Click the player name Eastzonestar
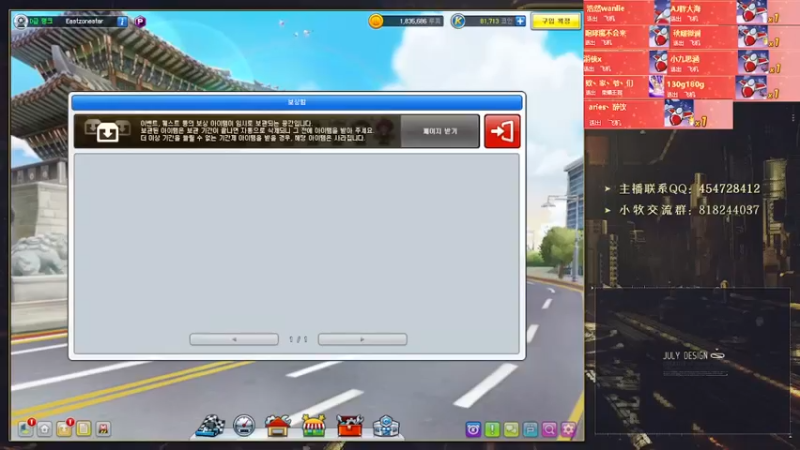Screen dimensions: 800x450 [84, 21]
